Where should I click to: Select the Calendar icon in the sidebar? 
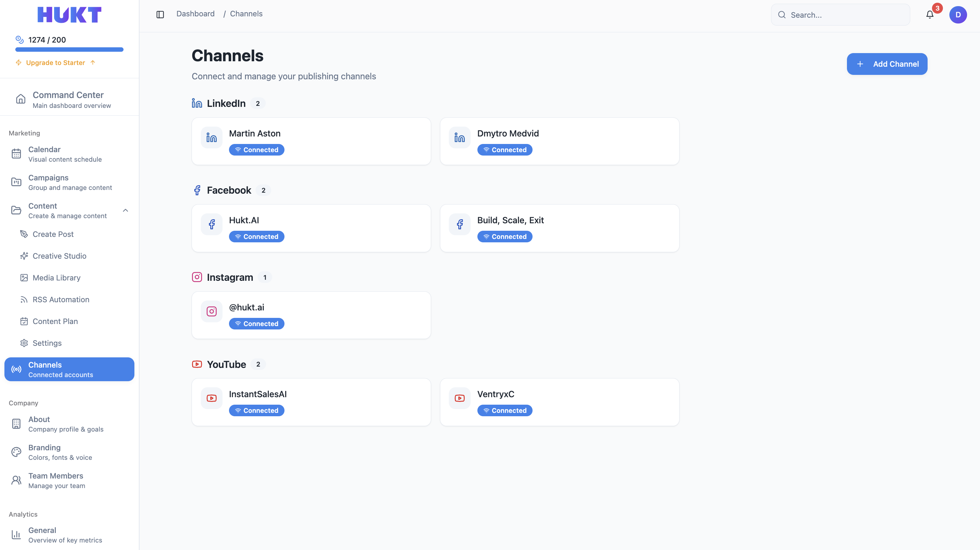tap(16, 153)
